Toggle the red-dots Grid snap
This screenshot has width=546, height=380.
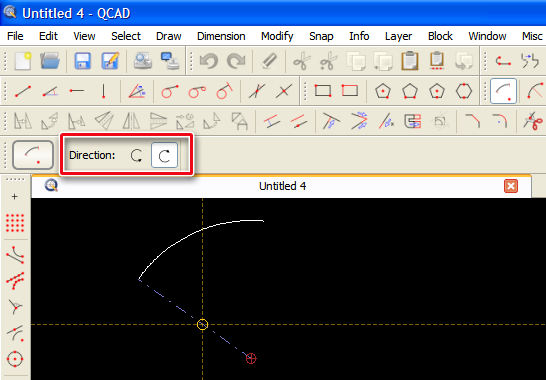15,223
